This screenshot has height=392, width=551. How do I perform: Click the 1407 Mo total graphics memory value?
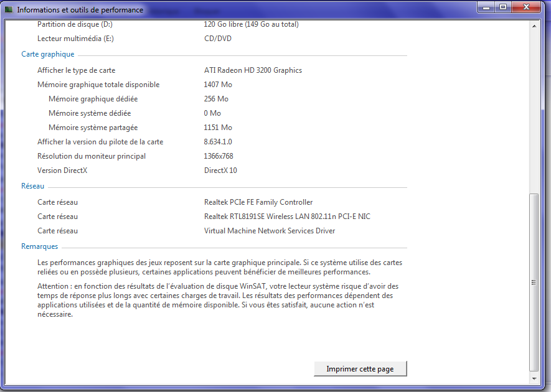(x=218, y=85)
